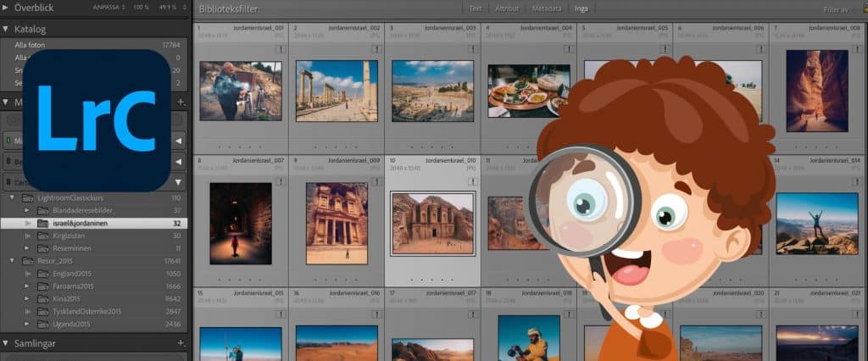Image resolution: width=868 pixels, height=361 pixels.
Task: Expand the Uganda2015 folder triangle
Action: (x=26, y=324)
